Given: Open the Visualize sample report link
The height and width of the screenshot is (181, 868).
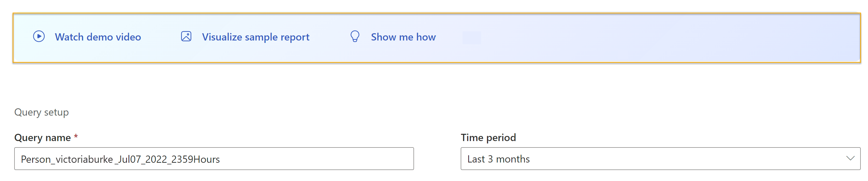Looking at the screenshot, I should (255, 37).
